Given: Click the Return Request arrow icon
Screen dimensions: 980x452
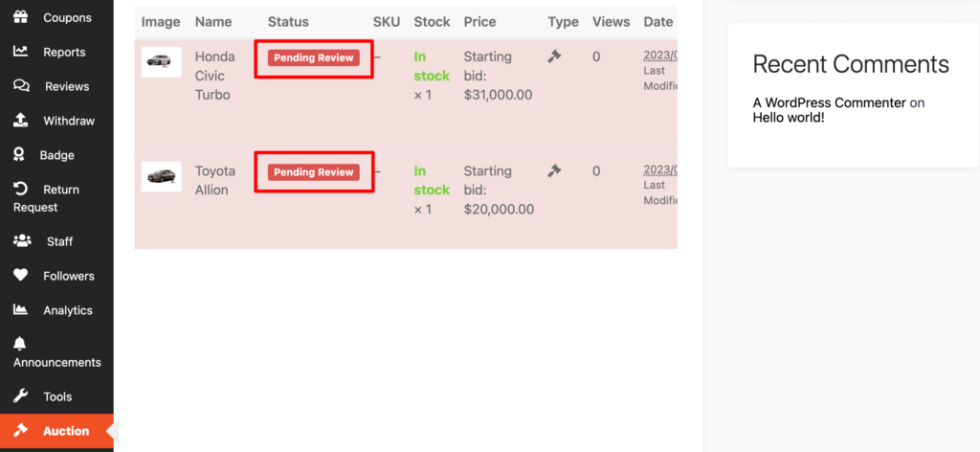Looking at the screenshot, I should [20, 190].
